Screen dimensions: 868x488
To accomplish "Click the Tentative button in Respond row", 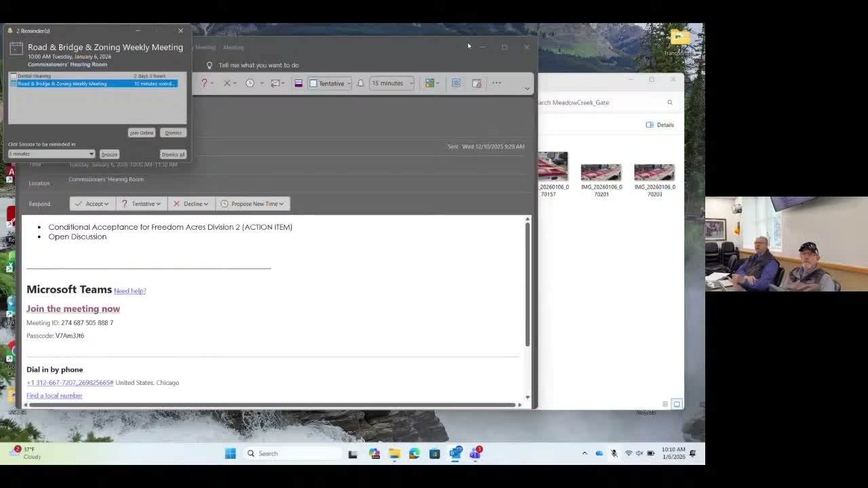I will 141,204.
